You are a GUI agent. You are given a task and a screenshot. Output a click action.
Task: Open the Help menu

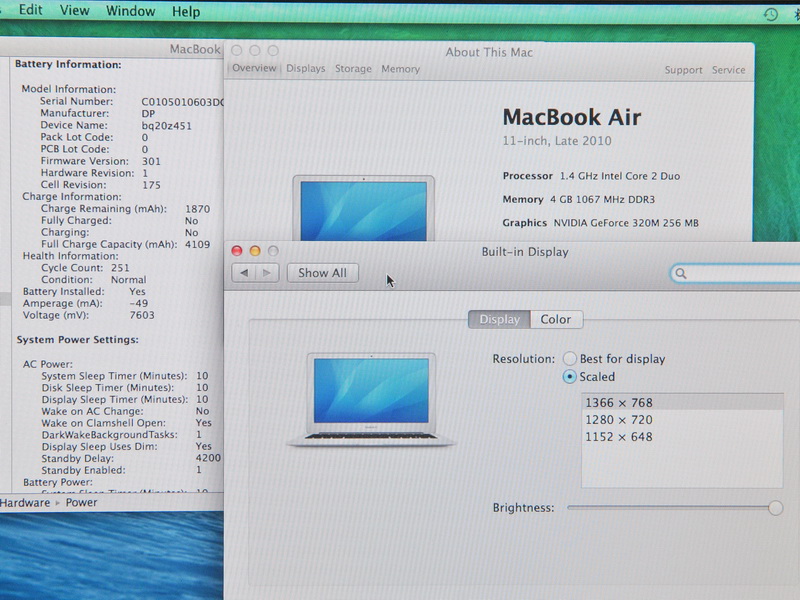tap(186, 12)
